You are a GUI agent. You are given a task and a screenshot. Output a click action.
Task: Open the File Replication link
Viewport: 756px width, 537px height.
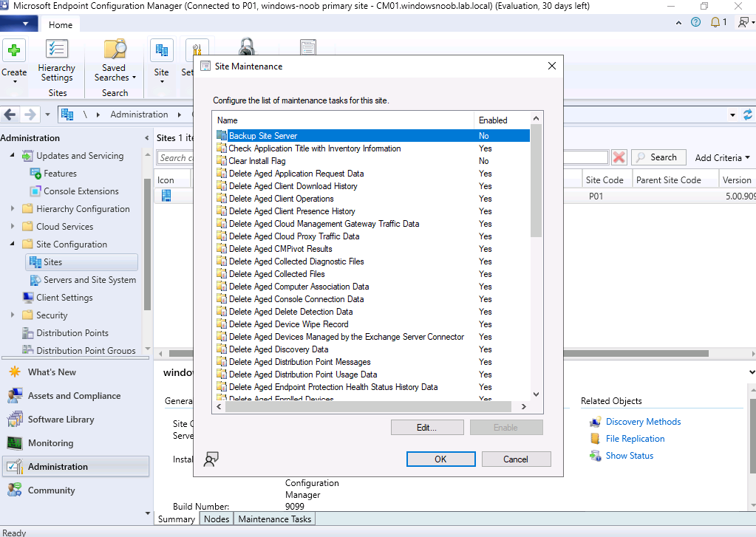point(635,439)
